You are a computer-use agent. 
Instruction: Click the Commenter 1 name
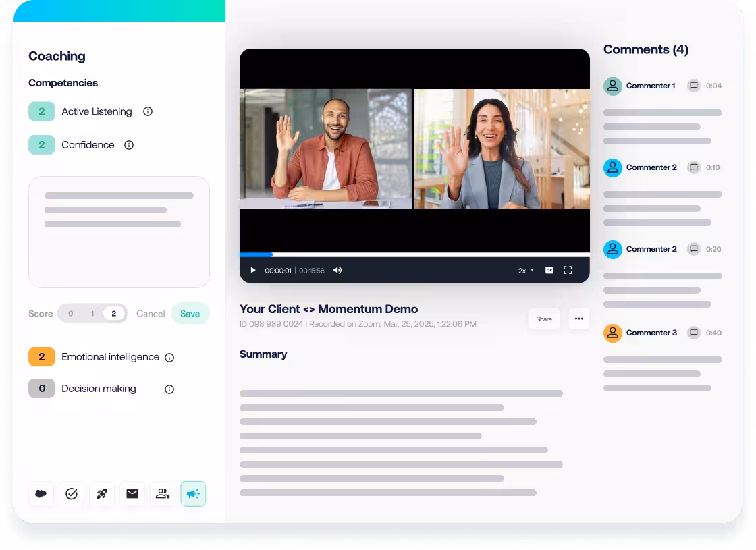click(x=651, y=86)
